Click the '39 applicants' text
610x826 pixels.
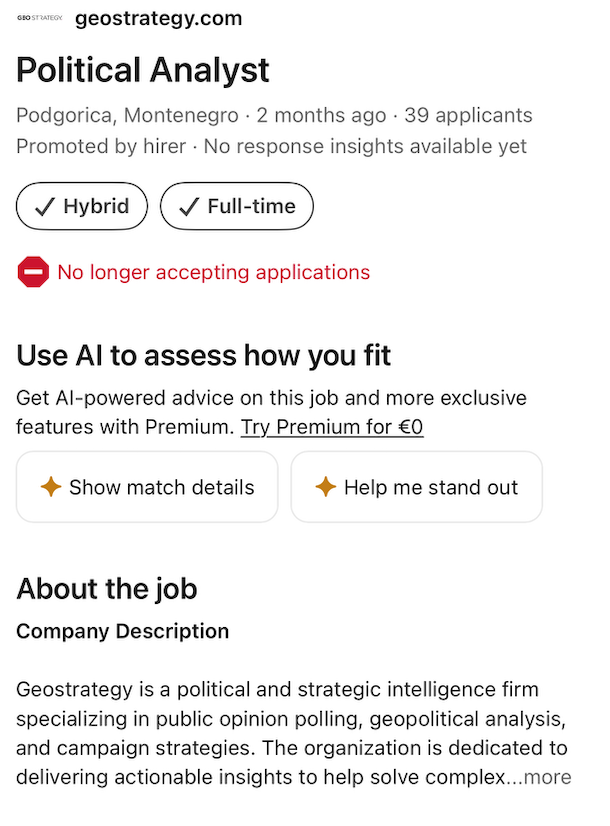tap(468, 115)
